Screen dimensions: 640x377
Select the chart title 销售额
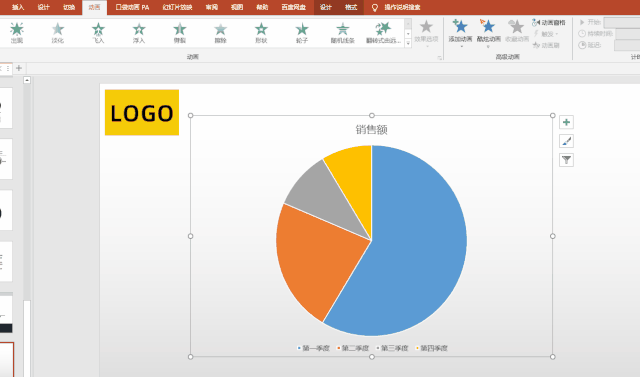click(371, 130)
